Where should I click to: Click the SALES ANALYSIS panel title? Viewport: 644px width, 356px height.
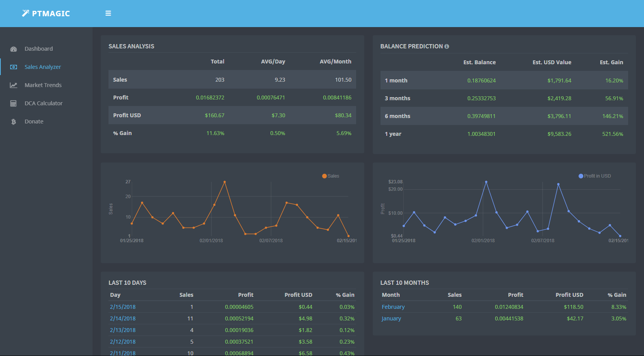pos(131,46)
